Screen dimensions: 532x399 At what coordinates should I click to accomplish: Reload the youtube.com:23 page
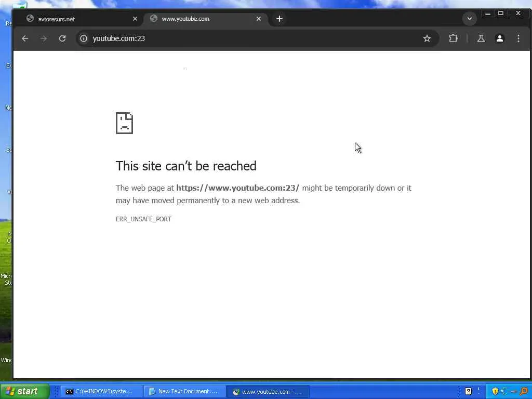pos(62,38)
